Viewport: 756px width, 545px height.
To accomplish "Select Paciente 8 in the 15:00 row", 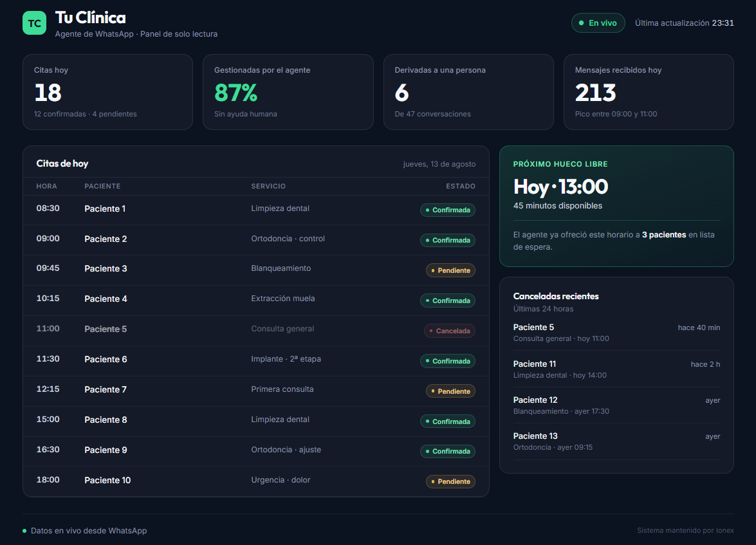I will point(106,420).
